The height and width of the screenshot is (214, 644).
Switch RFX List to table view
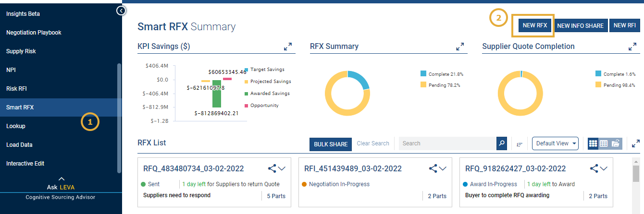coord(604,143)
